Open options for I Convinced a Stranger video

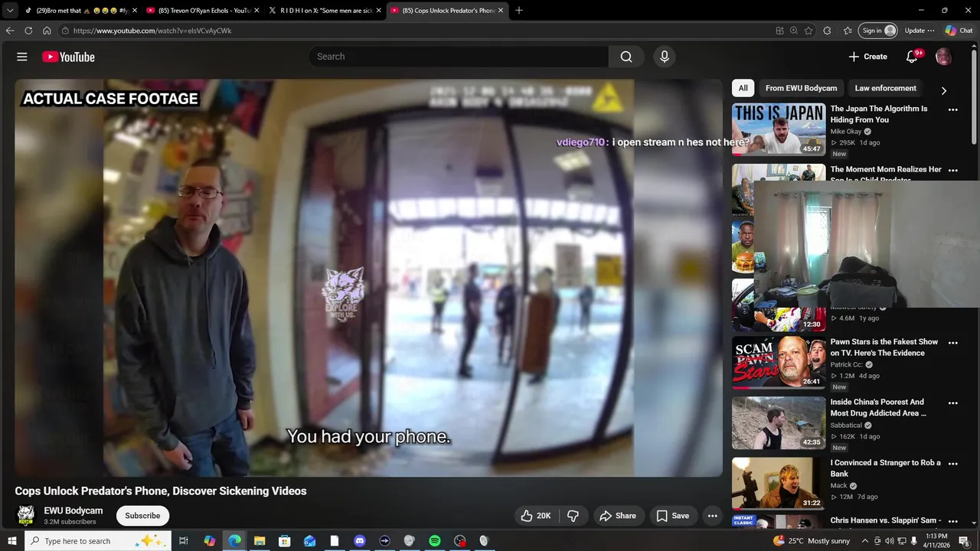pos(952,464)
